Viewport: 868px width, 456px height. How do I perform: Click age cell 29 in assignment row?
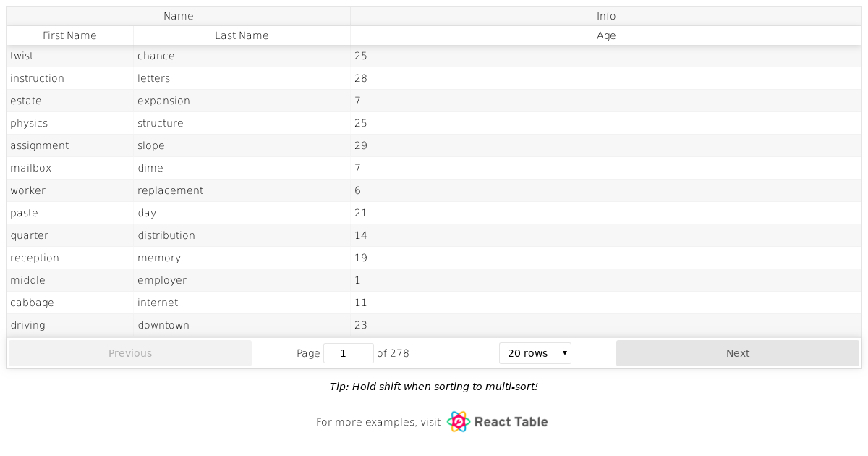[x=361, y=145]
